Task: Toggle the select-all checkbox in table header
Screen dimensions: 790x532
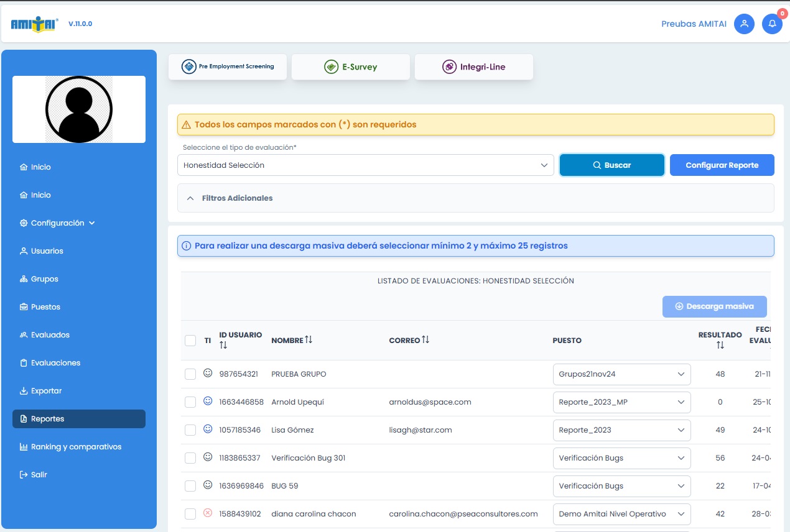Action: coord(190,340)
